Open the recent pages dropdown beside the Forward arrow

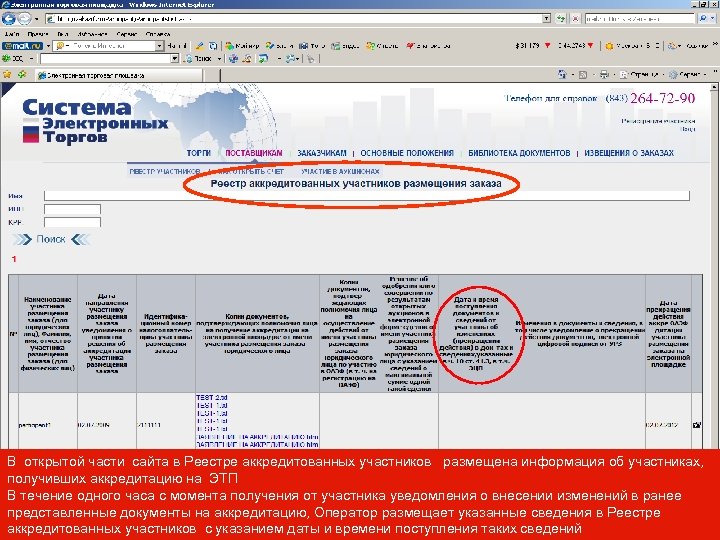[x=37, y=19]
